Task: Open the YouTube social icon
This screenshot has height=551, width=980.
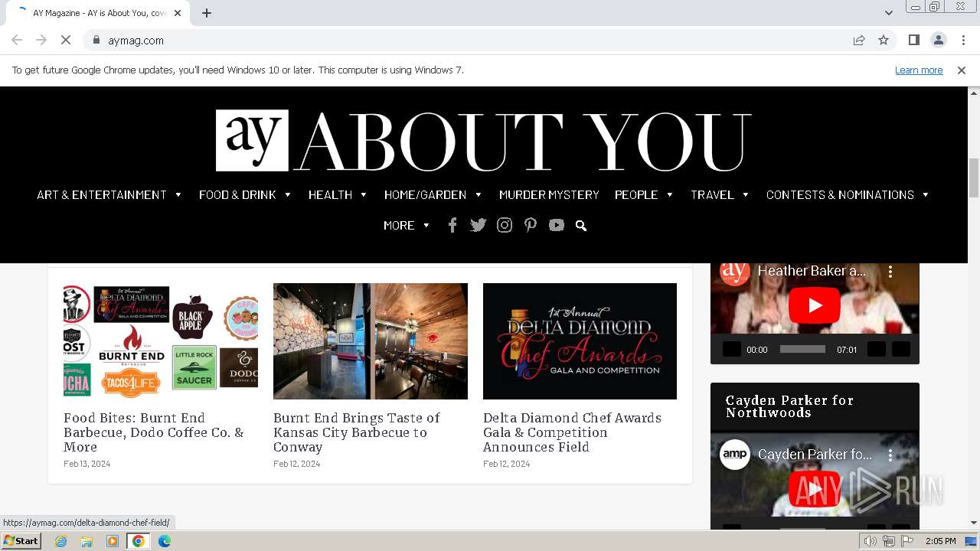Action: click(x=557, y=225)
